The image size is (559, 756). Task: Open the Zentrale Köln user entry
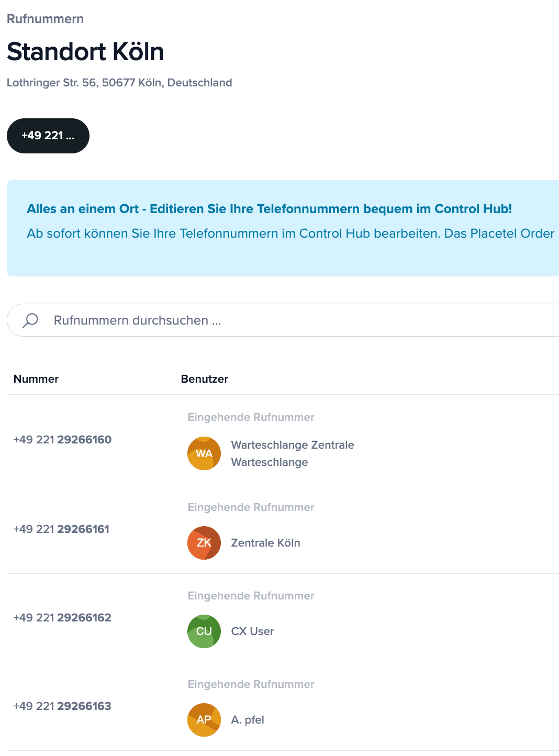tap(266, 543)
